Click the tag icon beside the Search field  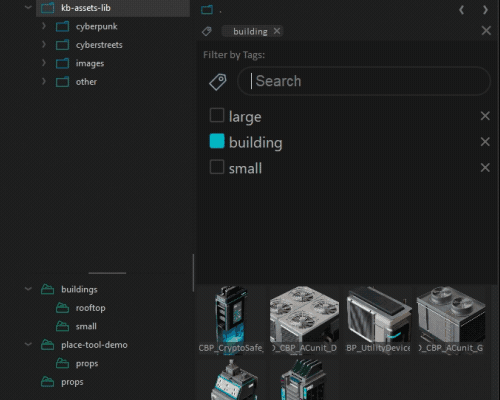[218, 82]
